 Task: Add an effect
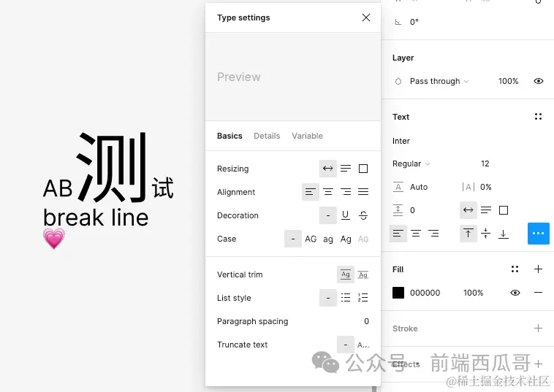[x=538, y=364]
